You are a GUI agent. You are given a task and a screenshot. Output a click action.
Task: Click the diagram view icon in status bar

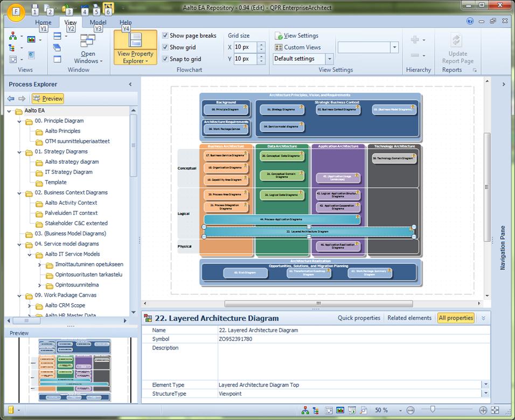[x=305, y=410]
